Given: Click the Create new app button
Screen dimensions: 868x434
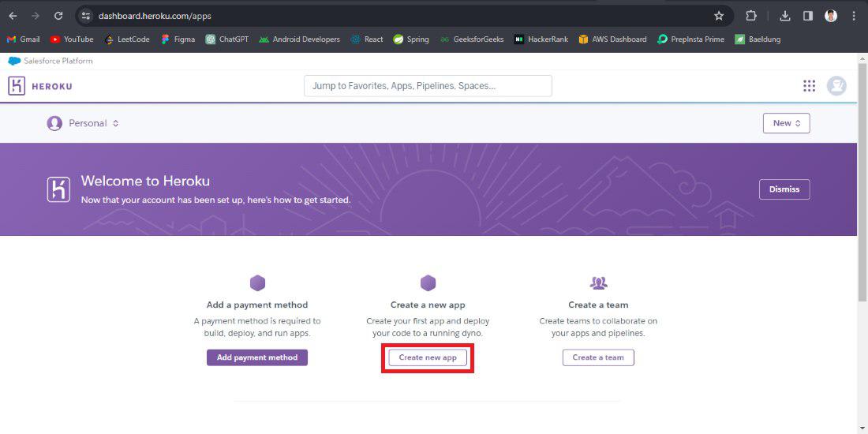Looking at the screenshot, I should pos(428,357).
